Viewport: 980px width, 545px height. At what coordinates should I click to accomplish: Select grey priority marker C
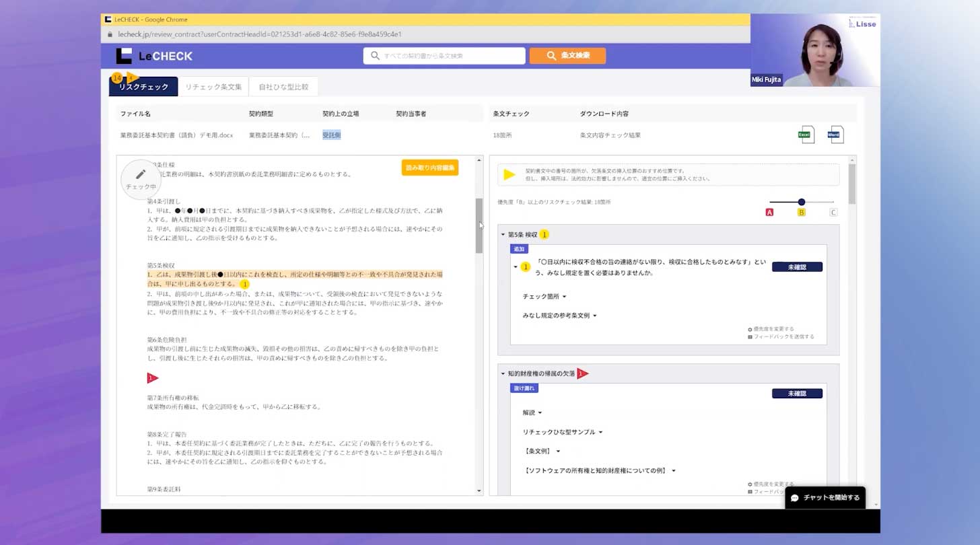pos(833,213)
